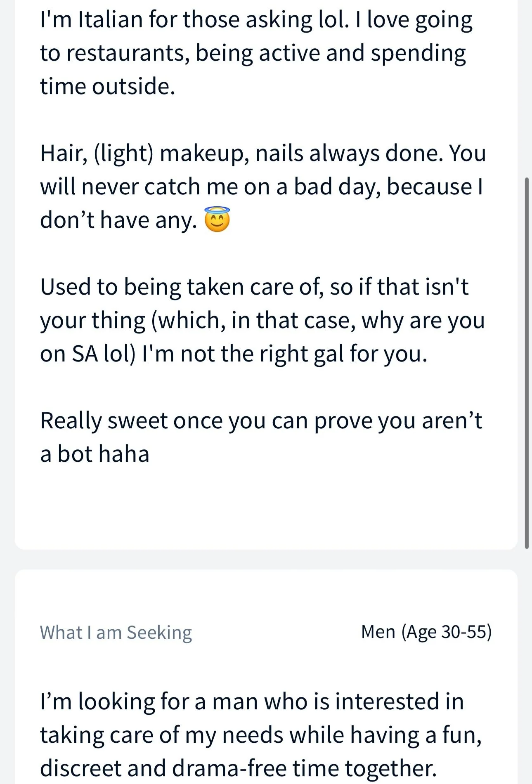Tap the line "taking care of my needs while"
The image size is (532, 784).
261,735
